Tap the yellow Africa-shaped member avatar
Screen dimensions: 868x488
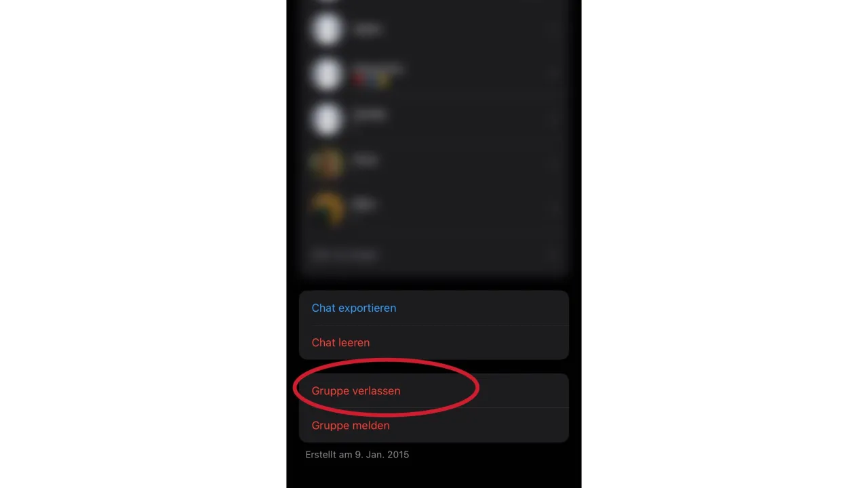[327, 208]
